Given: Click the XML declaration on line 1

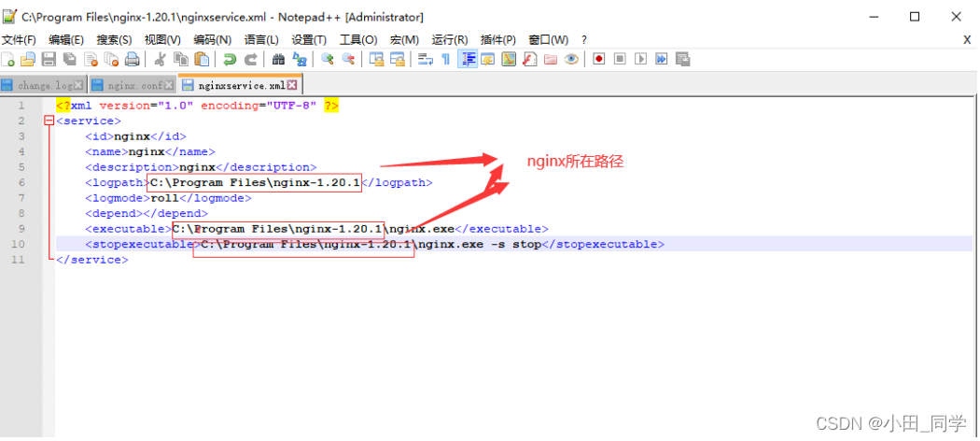Looking at the screenshot, I should click(x=198, y=106).
